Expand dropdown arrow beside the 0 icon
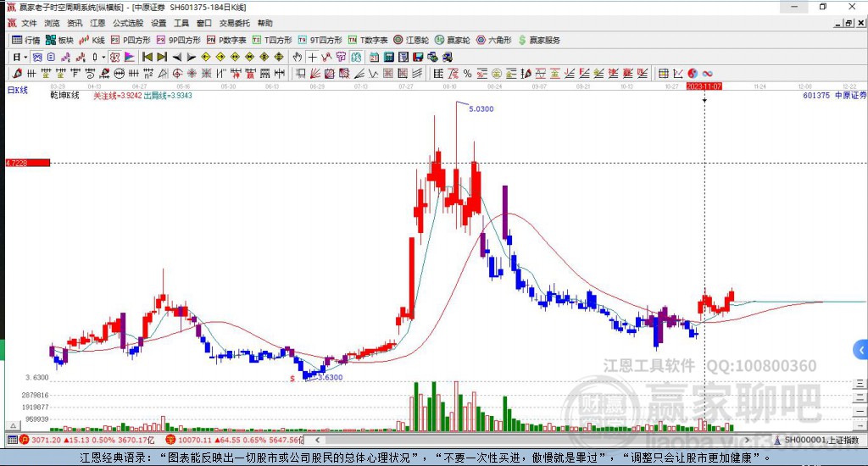 coord(103,57)
